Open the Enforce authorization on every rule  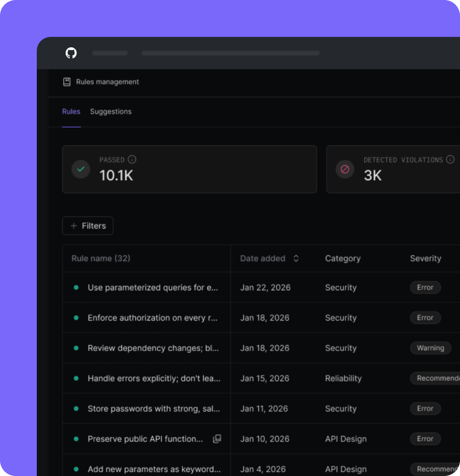pyautogui.click(x=152, y=318)
